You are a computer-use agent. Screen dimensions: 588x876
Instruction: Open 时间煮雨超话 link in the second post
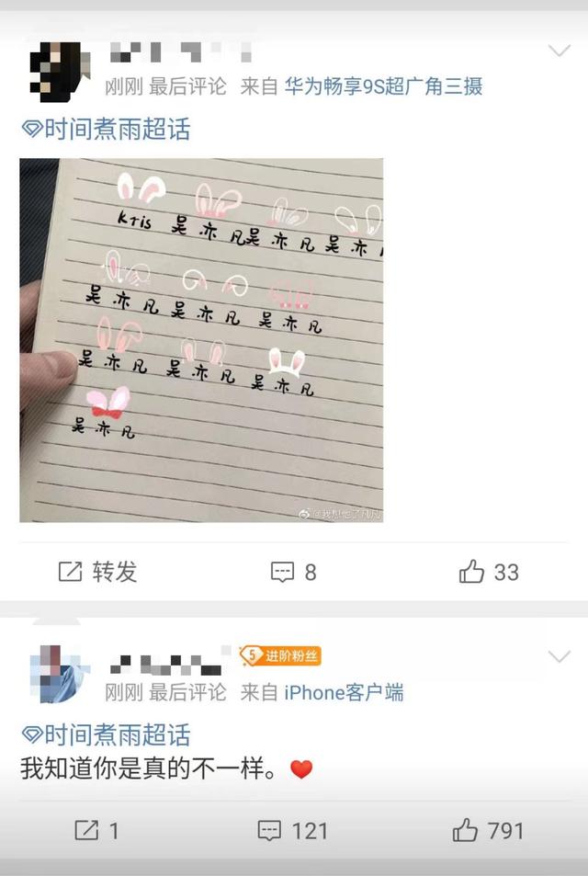(x=118, y=734)
